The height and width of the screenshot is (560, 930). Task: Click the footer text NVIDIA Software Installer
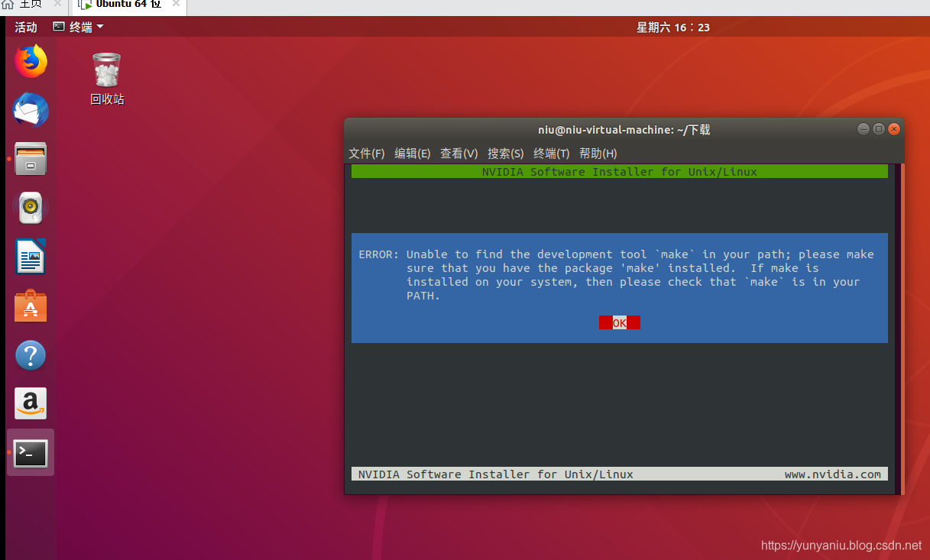pos(496,474)
